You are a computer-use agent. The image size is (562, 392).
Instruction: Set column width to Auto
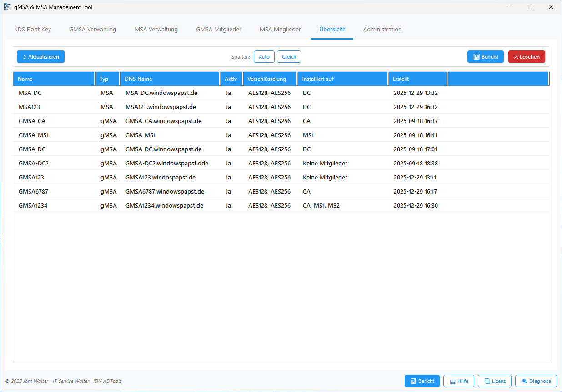264,57
